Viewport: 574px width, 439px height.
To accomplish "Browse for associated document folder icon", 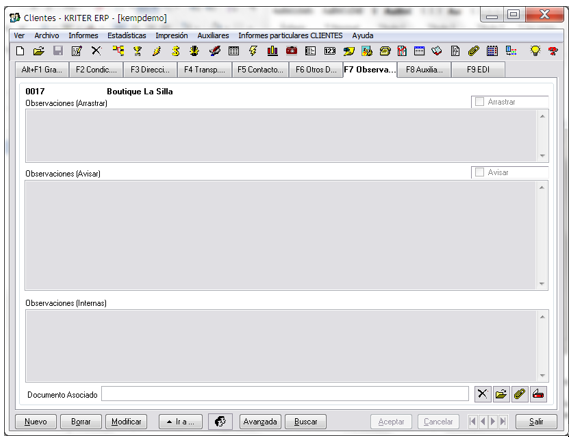I will (x=501, y=394).
